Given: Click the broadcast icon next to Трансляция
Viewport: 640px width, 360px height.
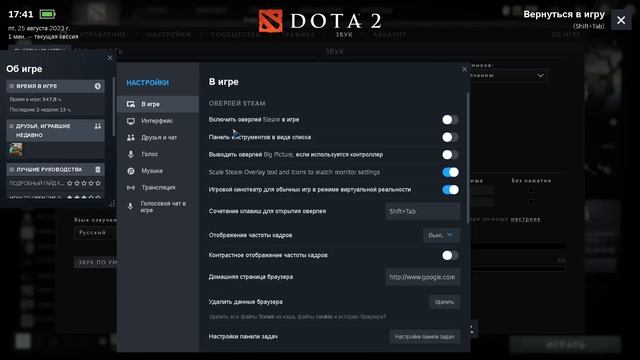Looking at the screenshot, I should [x=131, y=188].
